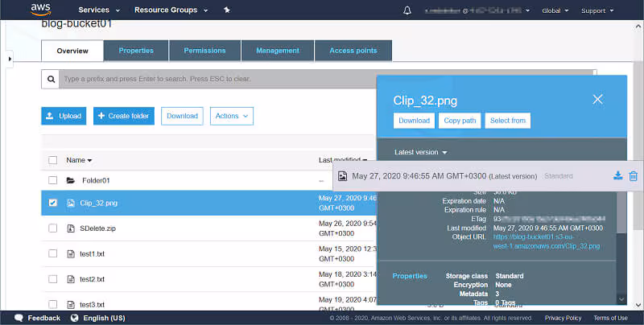644x325 pixels.
Task: Delete the latest version with trash icon
Action: click(x=633, y=175)
